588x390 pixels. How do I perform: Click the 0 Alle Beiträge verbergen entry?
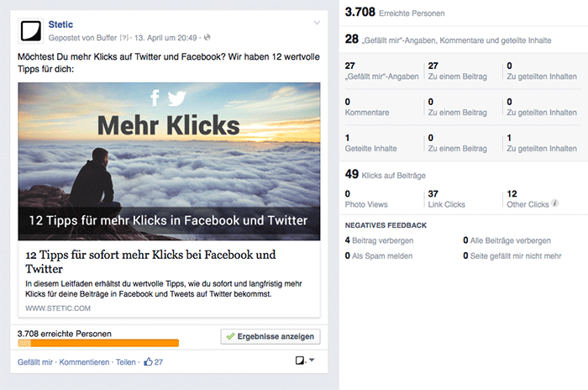click(x=507, y=240)
